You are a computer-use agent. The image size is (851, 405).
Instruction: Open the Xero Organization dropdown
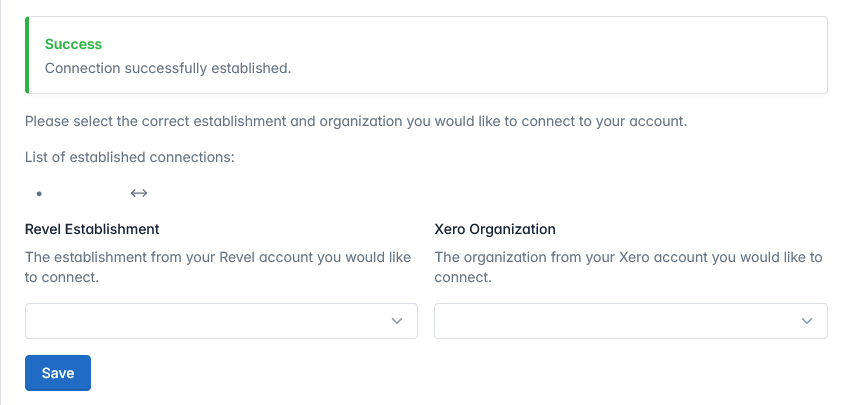tap(631, 321)
